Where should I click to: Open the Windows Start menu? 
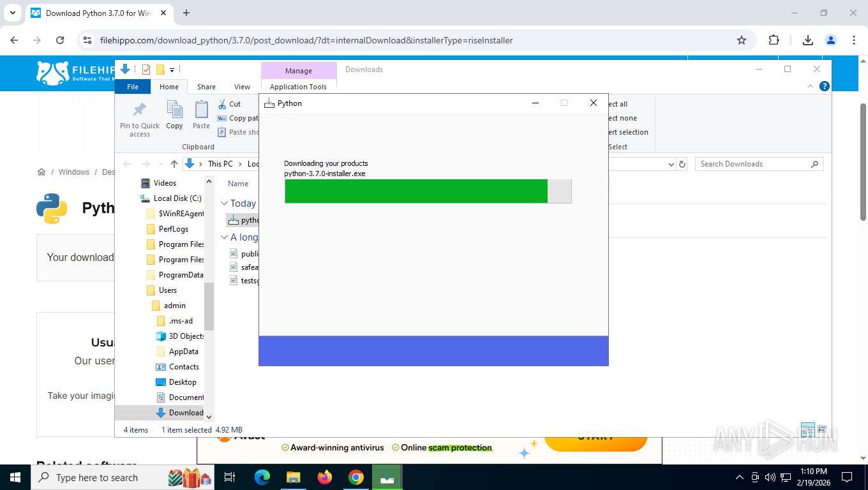click(15, 477)
